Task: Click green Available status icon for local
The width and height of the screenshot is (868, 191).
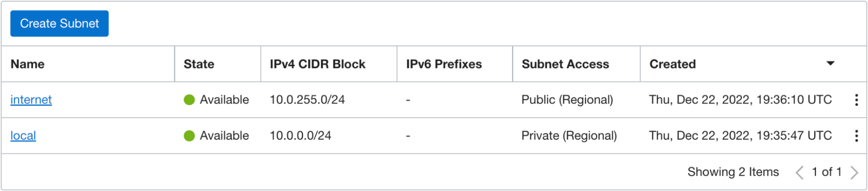Action: (x=189, y=136)
